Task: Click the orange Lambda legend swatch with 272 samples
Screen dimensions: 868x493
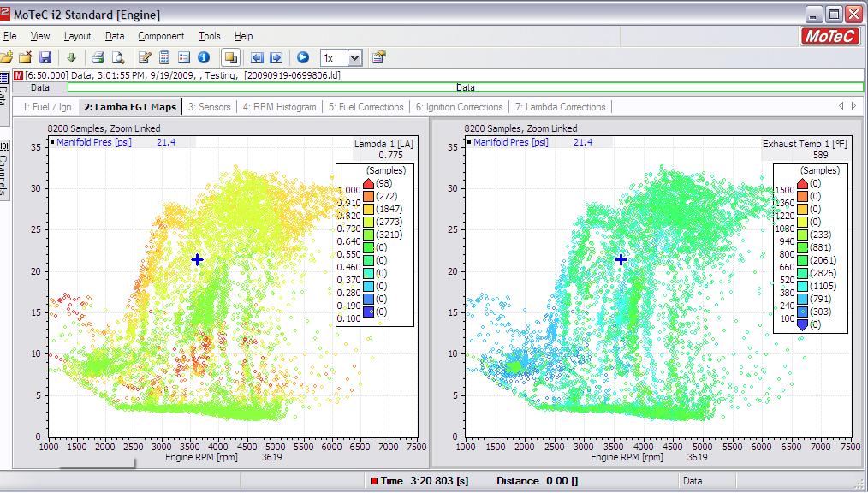Action: 368,196
